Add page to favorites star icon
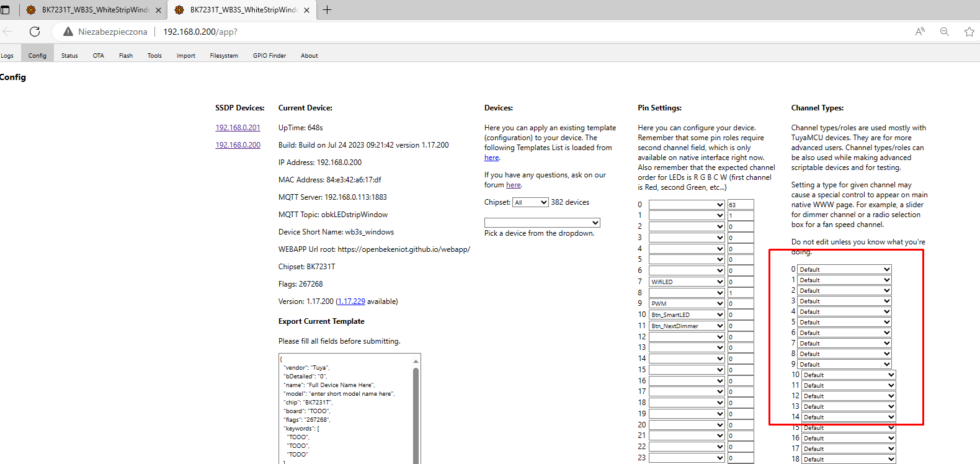 click(x=969, y=32)
